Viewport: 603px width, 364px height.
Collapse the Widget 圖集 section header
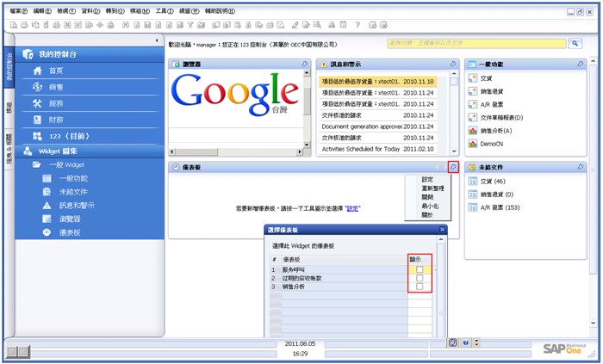click(90, 151)
